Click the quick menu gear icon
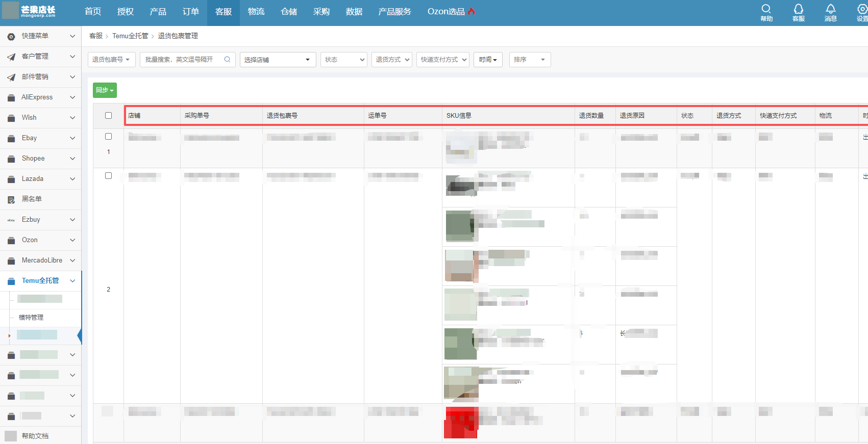 tap(11, 36)
